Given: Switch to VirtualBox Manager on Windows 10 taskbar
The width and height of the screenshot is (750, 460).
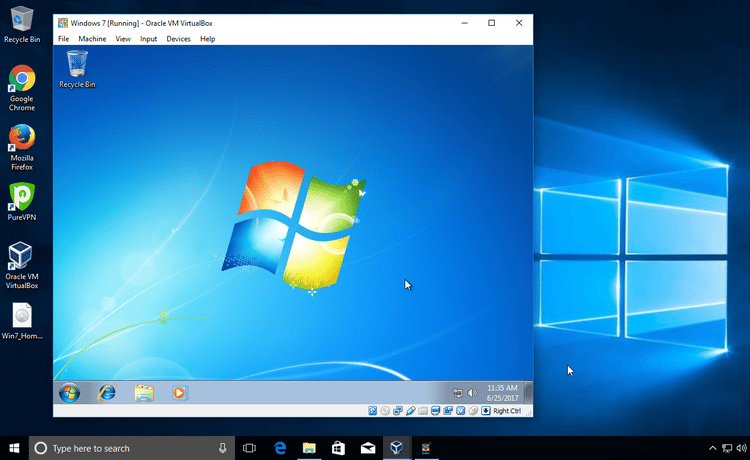Looking at the screenshot, I should tap(397, 448).
